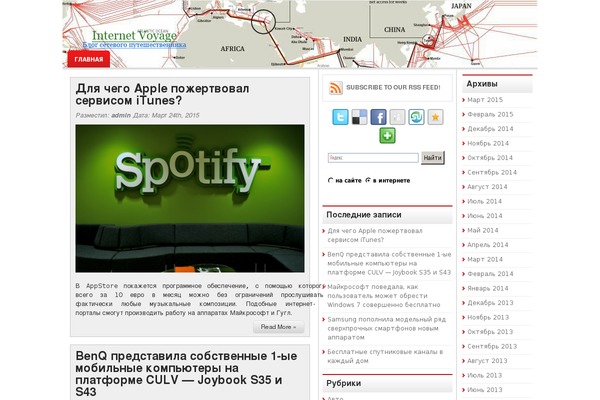Image resolution: width=600 pixels, height=400 pixels.
Task: Open the Март 2015 archive
Action: [x=485, y=100]
